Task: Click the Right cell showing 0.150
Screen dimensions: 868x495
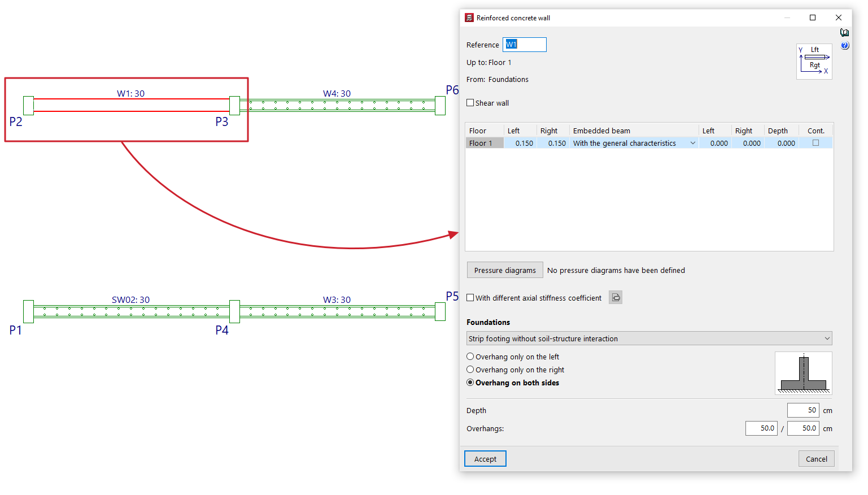Action: pyautogui.click(x=553, y=143)
